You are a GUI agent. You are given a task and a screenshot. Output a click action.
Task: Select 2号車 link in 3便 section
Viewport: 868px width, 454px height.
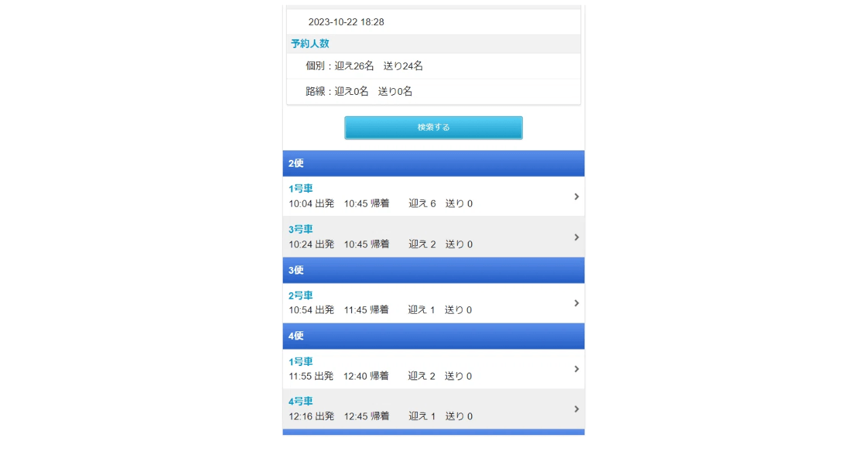point(300,295)
